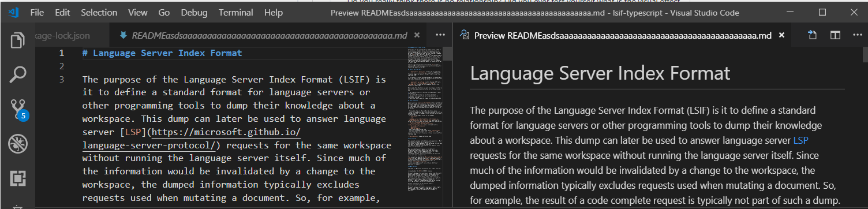Screen dimensions: 868x209
Task: Open the Extensions view in activity bar
Action: click(x=17, y=178)
